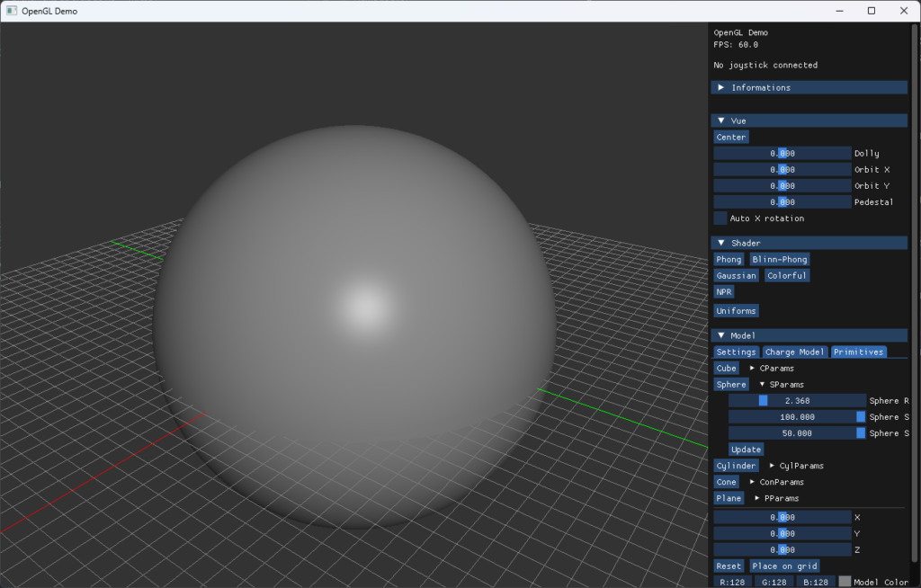Screen dimensions: 921x588
Task: Click Update under sphere parameters
Action: (x=746, y=450)
